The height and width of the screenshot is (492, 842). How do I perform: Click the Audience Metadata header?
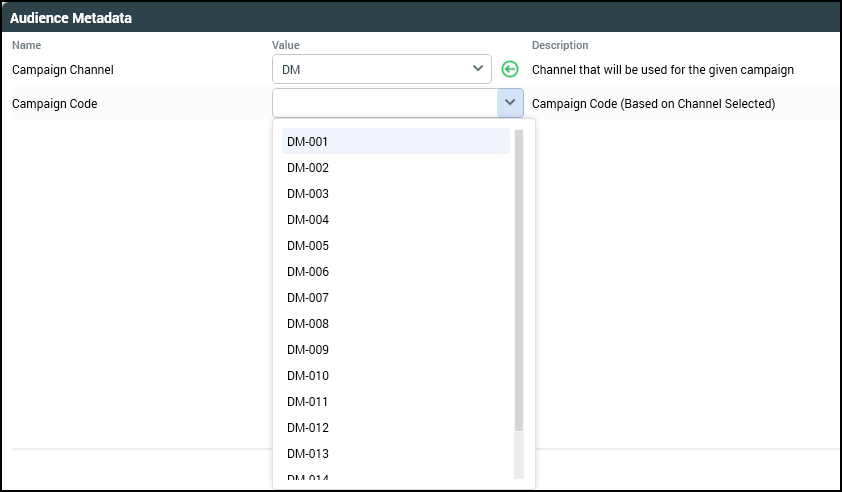(x=71, y=18)
